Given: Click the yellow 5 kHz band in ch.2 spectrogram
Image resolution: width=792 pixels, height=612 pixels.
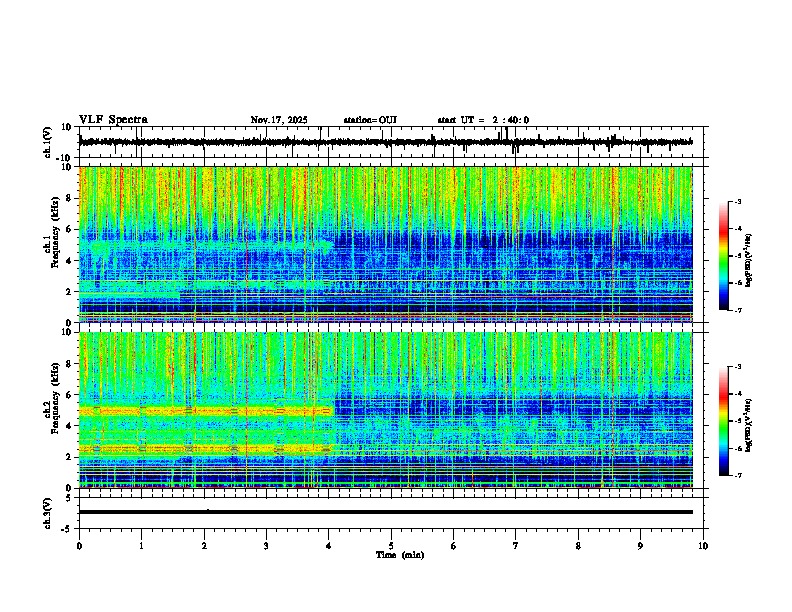Looking at the screenshot, I should (206, 411).
